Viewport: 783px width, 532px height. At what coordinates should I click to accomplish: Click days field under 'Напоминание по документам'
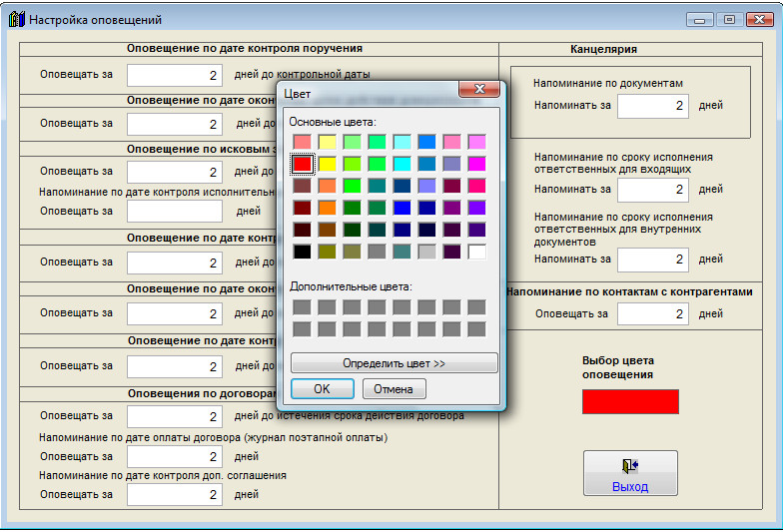pos(653,106)
